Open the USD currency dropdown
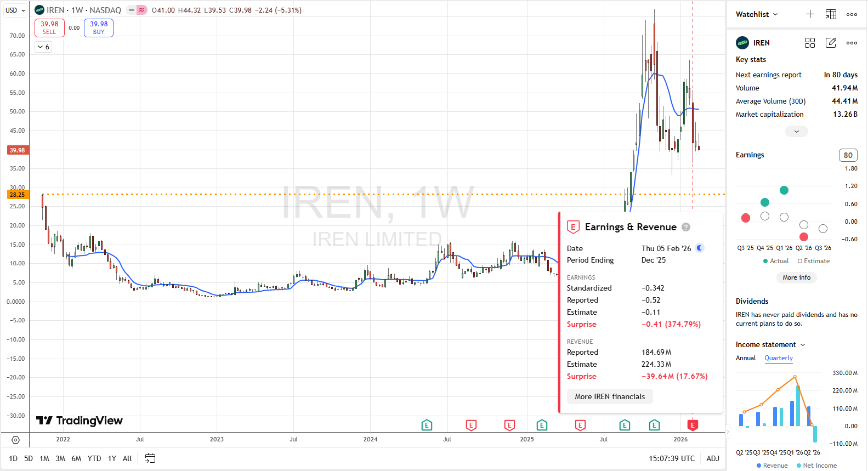This screenshot has height=471, width=868. point(15,10)
